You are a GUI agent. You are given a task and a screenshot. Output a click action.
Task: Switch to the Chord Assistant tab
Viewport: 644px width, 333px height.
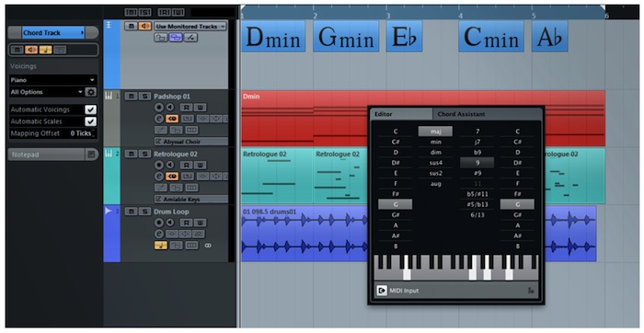(x=461, y=114)
